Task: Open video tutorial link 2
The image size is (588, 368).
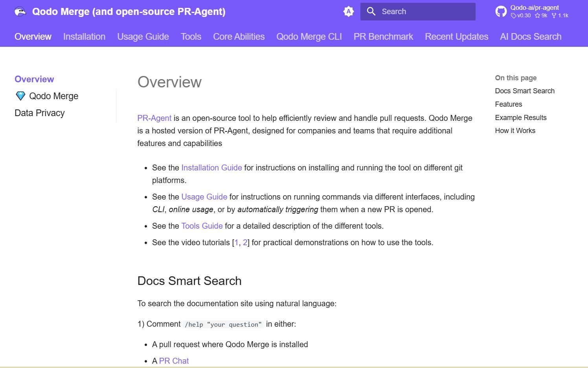Action: (245, 242)
